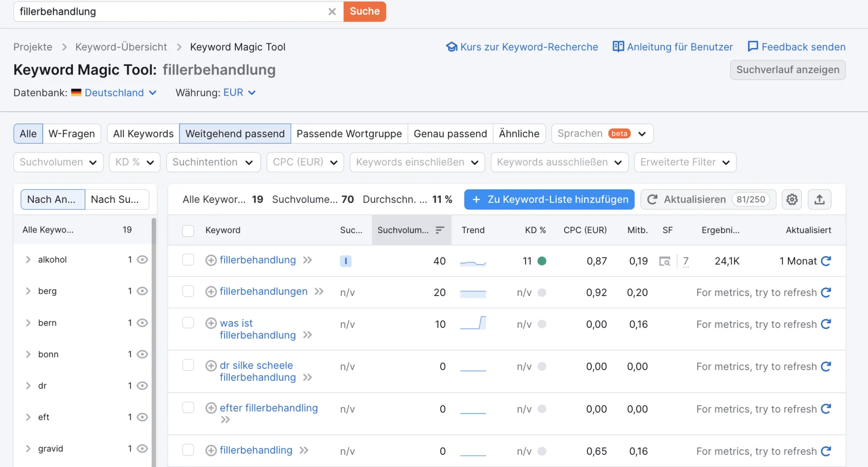Open Deutschland database dropdown
The height and width of the screenshot is (467, 868).
[x=114, y=93]
